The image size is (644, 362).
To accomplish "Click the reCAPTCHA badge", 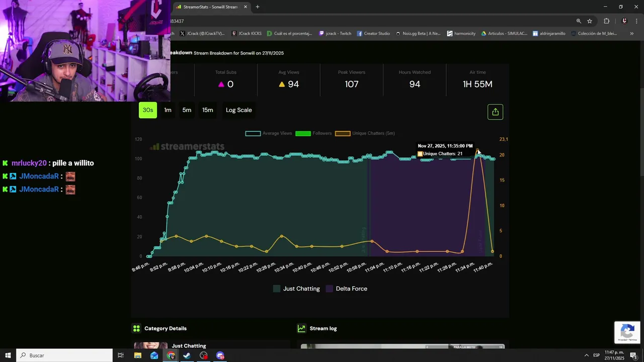I will (627, 332).
